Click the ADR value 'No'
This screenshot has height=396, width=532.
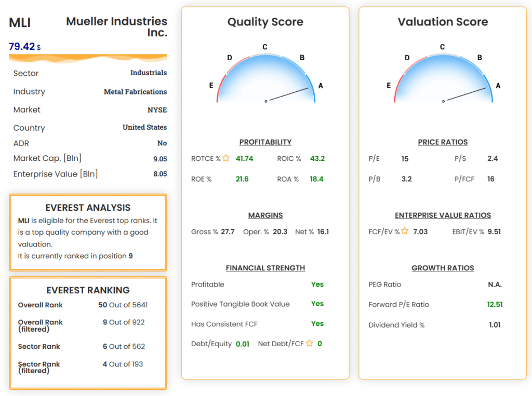click(162, 143)
